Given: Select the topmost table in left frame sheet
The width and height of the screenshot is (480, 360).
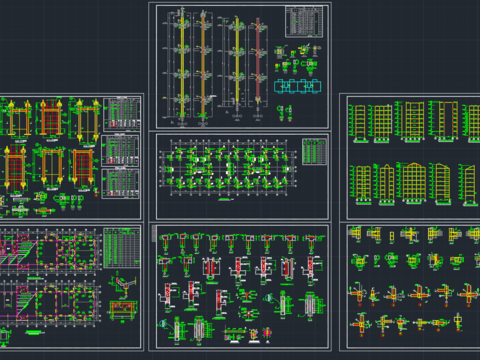Looking at the screenshot, I should coord(122,114).
